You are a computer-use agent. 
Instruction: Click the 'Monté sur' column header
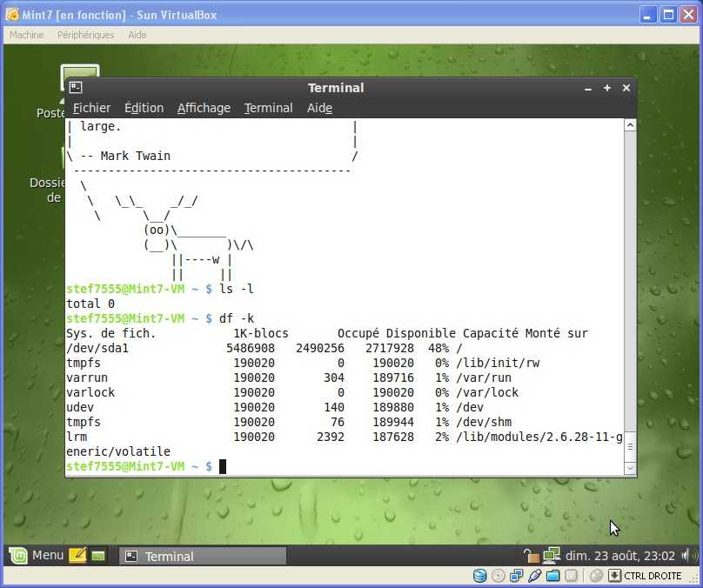click(x=556, y=333)
